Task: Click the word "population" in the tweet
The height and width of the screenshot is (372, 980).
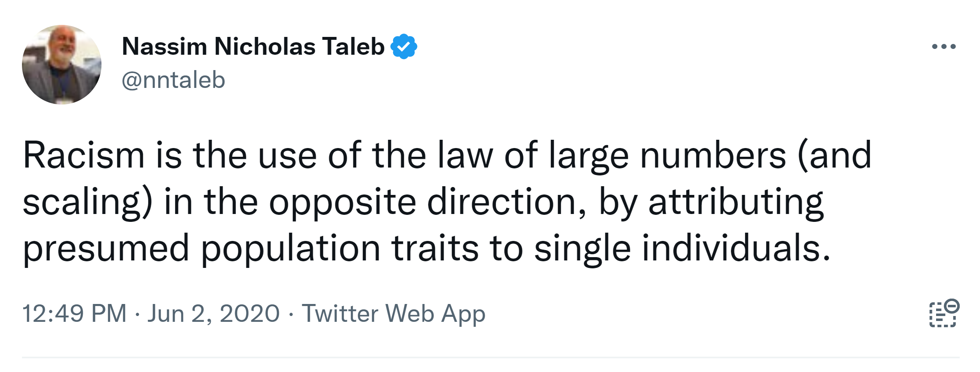Action: [290, 249]
